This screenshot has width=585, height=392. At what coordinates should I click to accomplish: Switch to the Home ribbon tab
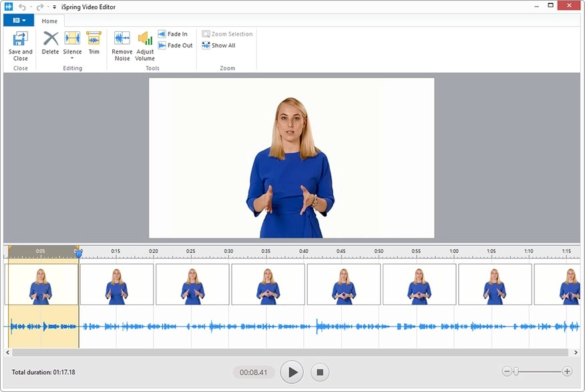pyautogui.click(x=49, y=21)
